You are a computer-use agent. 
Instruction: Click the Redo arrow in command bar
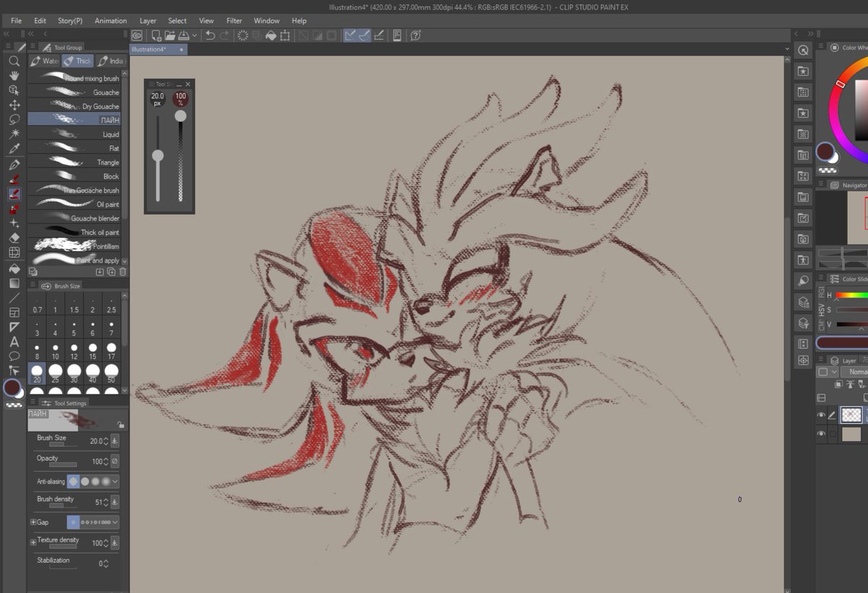point(224,35)
